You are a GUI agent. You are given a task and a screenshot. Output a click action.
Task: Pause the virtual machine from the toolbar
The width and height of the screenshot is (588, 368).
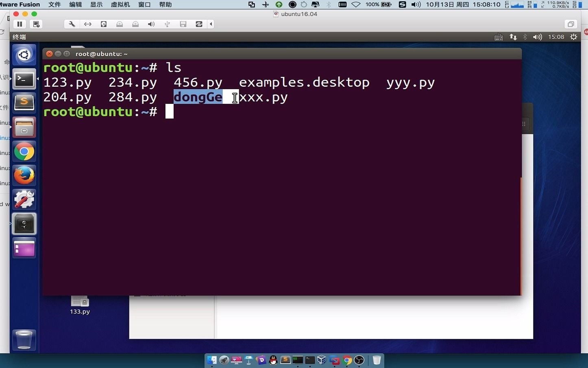click(20, 24)
